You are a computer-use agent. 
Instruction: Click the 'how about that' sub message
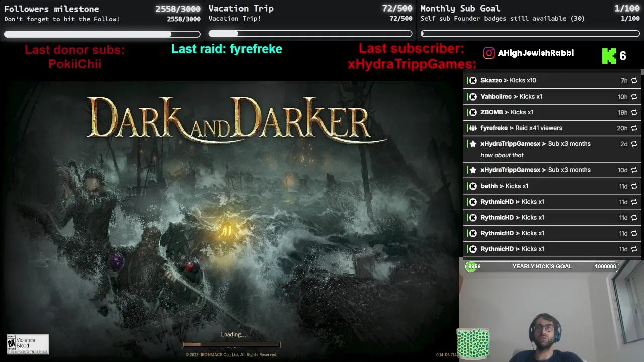(502, 155)
